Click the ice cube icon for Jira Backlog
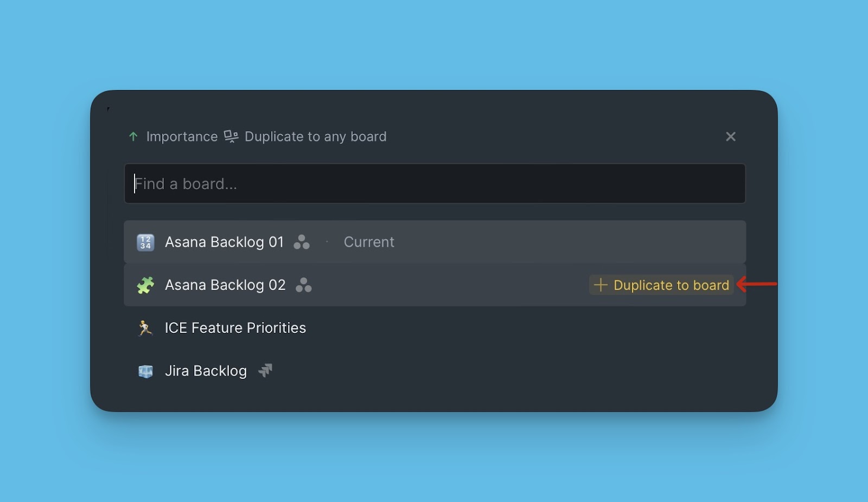 coord(145,371)
